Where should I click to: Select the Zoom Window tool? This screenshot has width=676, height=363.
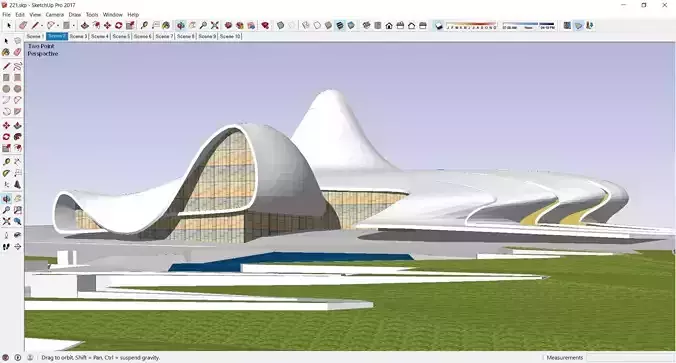click(17, 210)
